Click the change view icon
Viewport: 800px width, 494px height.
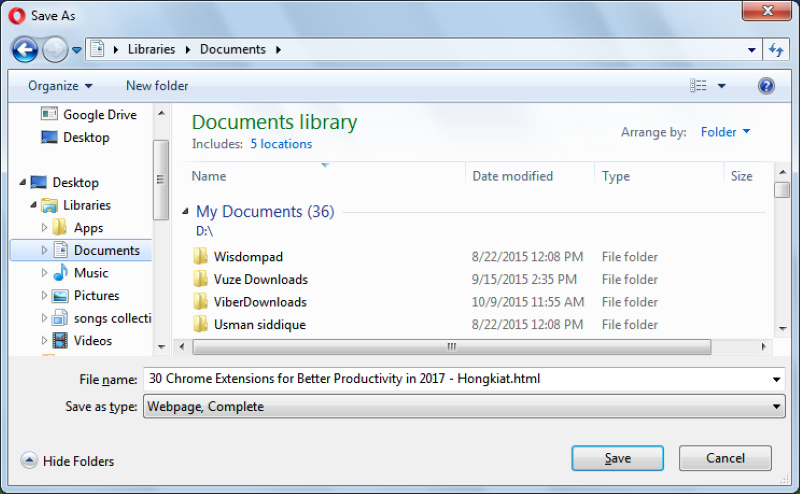(x=698, y=86)
